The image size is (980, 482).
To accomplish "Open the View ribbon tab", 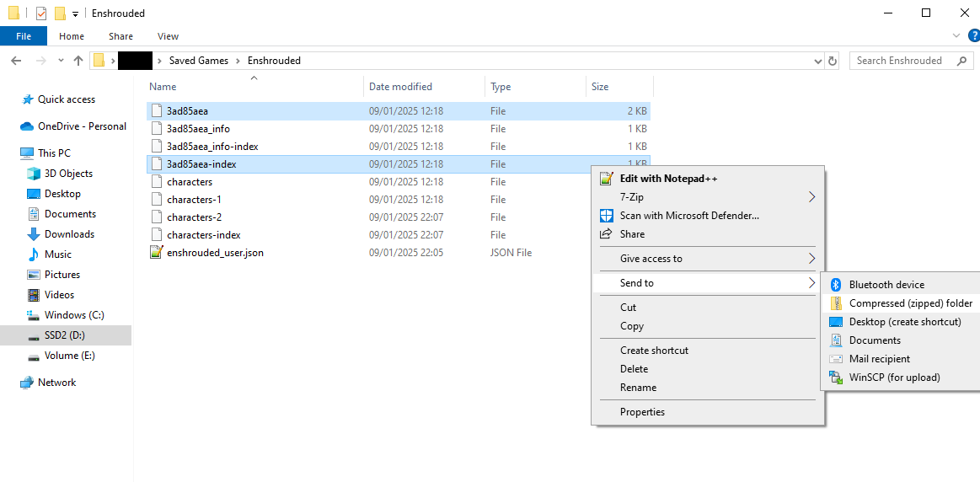I will tap(168, 36).
